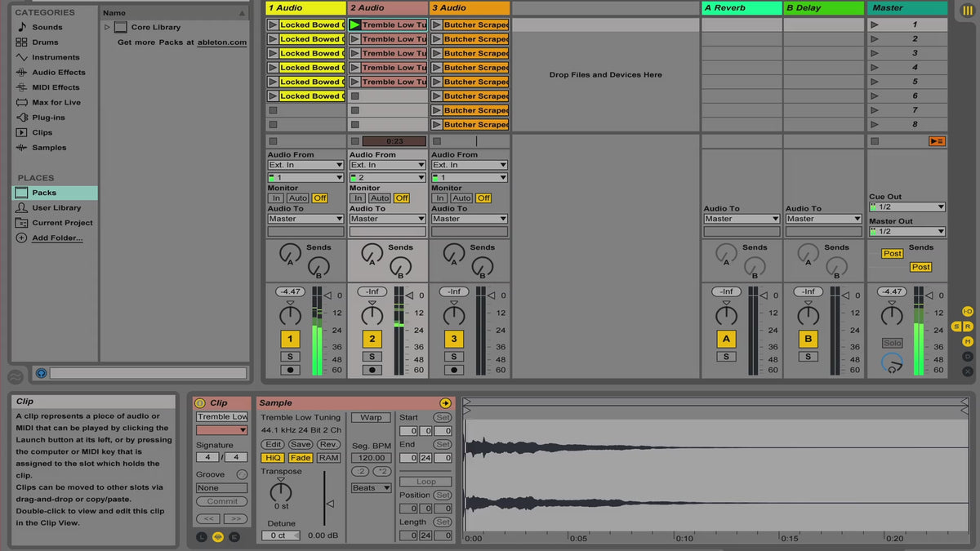This screenshot has height=551, width=980.
Task: Open the Drums category in the browser
Action: 45,42
